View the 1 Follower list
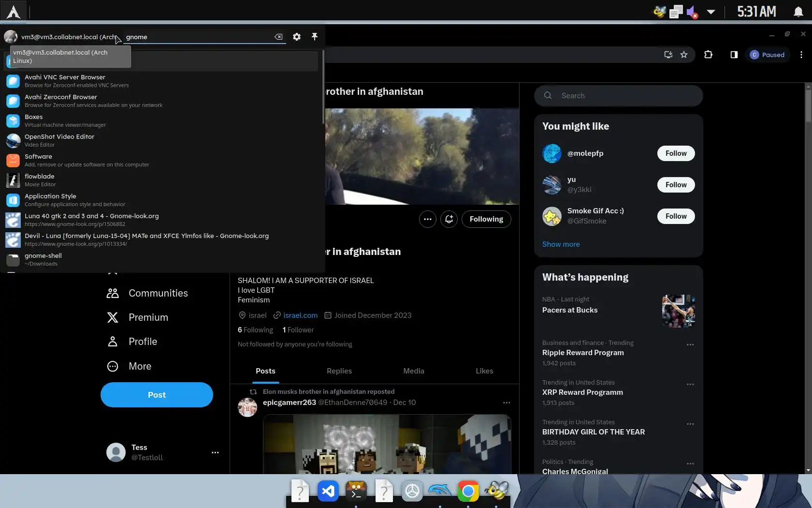 click(x=298, y=330)
